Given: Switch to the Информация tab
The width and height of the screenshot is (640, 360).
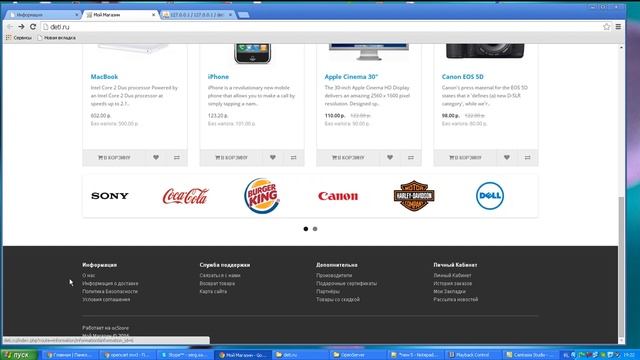Looking at the screenshot, I should [43, 15].
